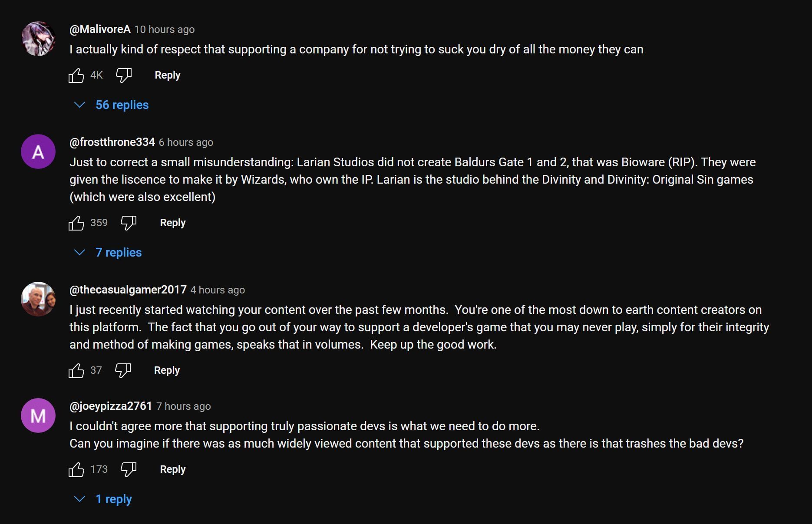Like the @thecasualgamer2017 comment
The image size is (812, 524).
[76, 371]
